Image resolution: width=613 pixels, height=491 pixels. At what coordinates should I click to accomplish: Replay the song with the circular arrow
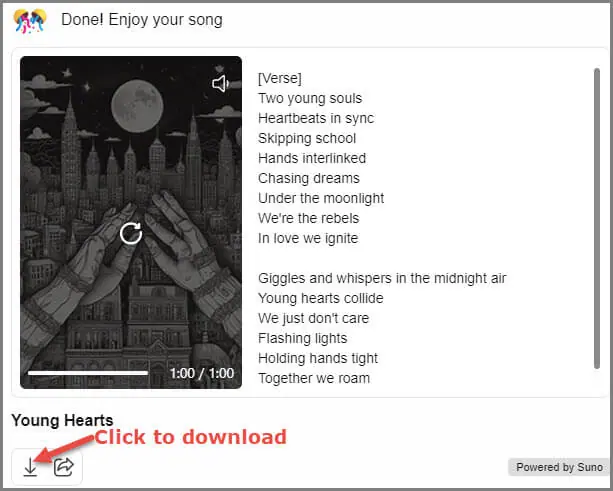click(131, 234)
